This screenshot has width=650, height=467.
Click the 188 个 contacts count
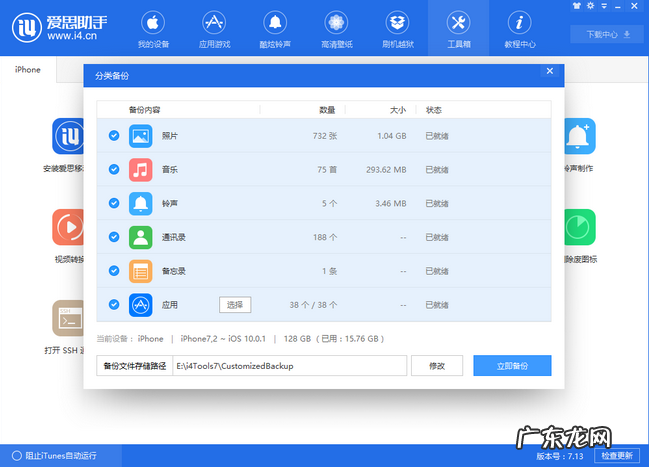325,237
